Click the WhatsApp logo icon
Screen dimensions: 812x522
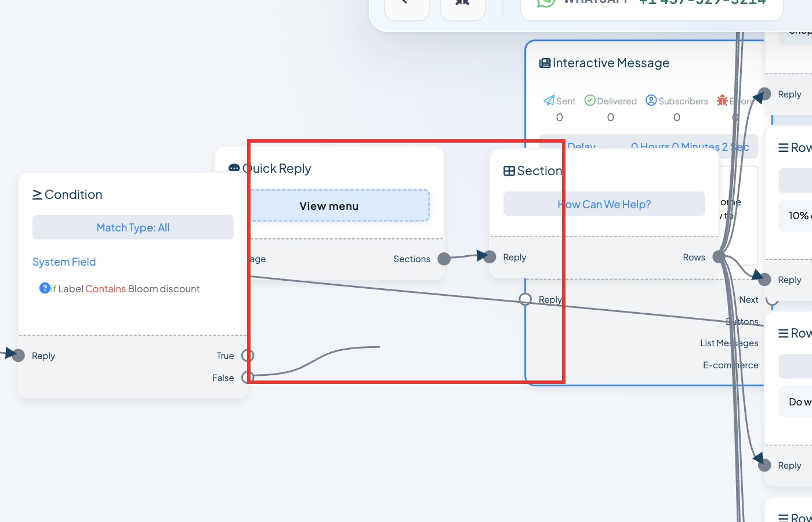(546, 2)
